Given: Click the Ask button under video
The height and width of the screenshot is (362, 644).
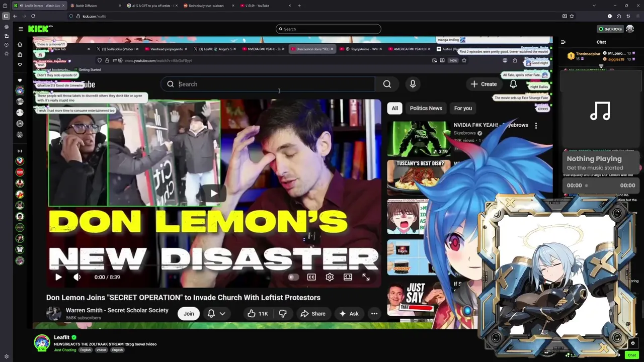Looking at the screenshot, I should pos(349,314).
